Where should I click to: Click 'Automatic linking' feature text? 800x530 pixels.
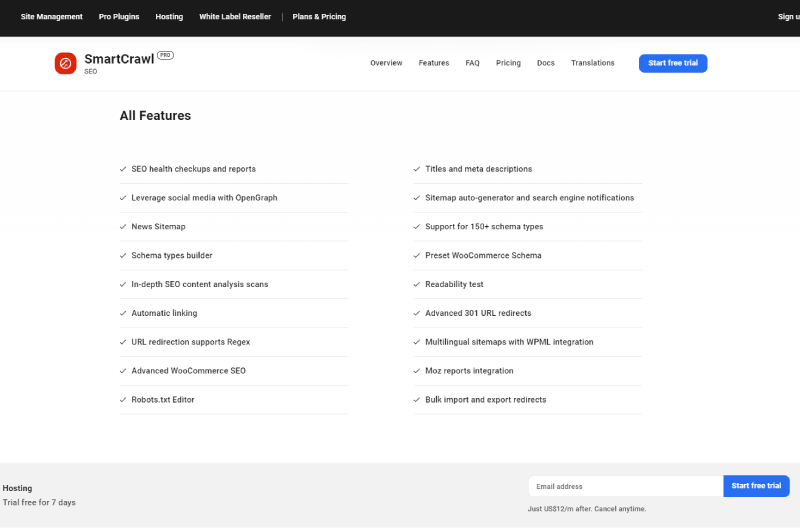click(164, 313)
